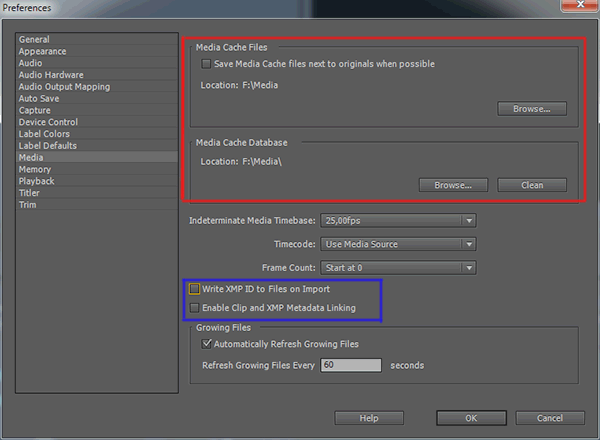Select Appearance in the category list
The width and height of the screenshot is (600, 440).
[97, 51]
